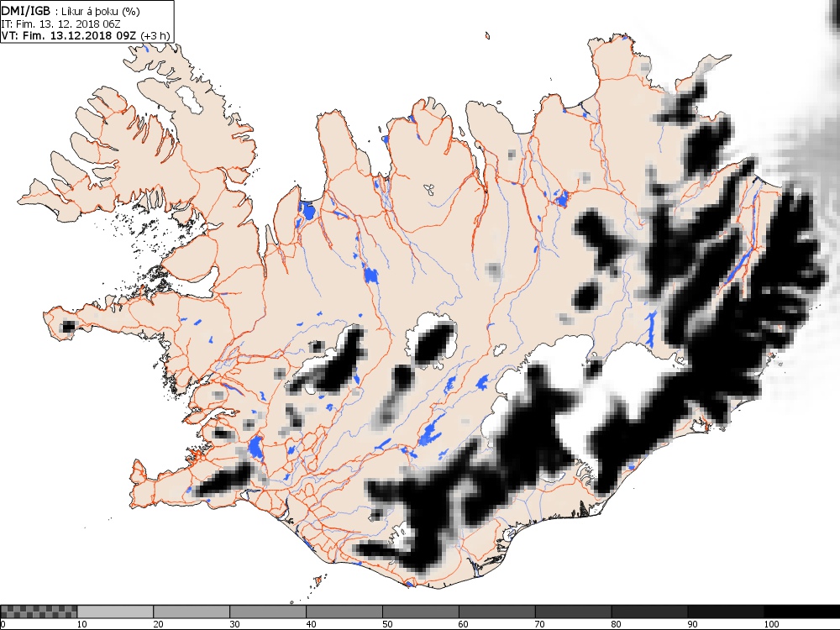Click the legend label "70"
The height and width of the screenshot is (630, 840).
pos(540,624)
